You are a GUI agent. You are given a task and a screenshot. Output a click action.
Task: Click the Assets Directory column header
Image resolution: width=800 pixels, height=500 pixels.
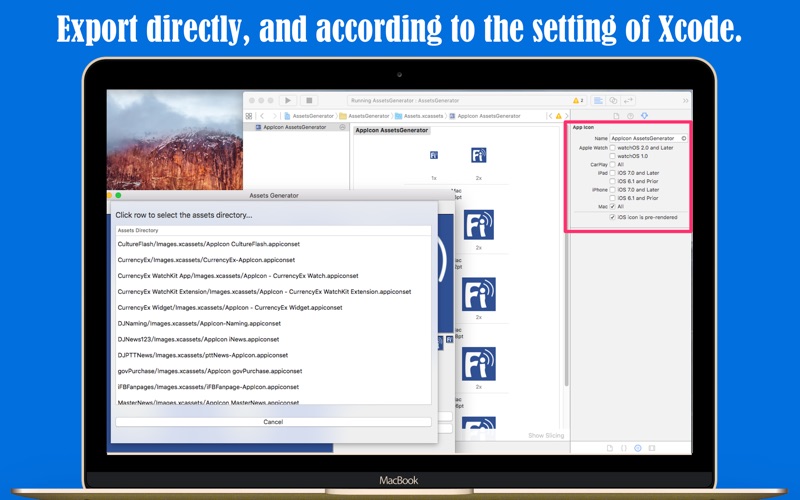click(273, 231)
